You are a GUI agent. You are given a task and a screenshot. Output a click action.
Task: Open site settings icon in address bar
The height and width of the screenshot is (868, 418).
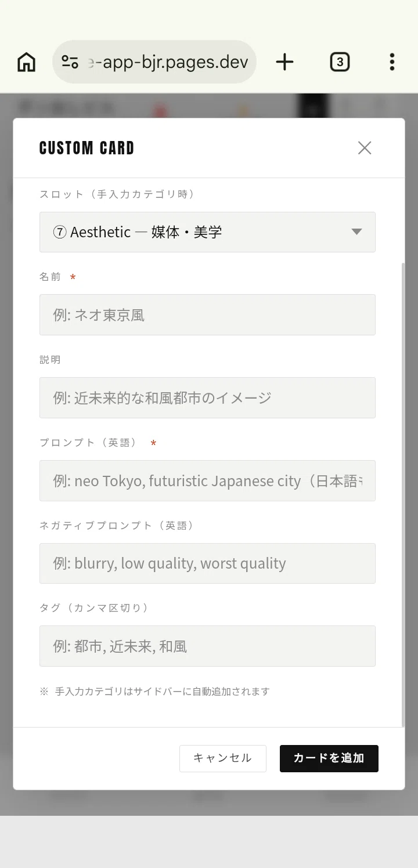click(x=70, y=62)
